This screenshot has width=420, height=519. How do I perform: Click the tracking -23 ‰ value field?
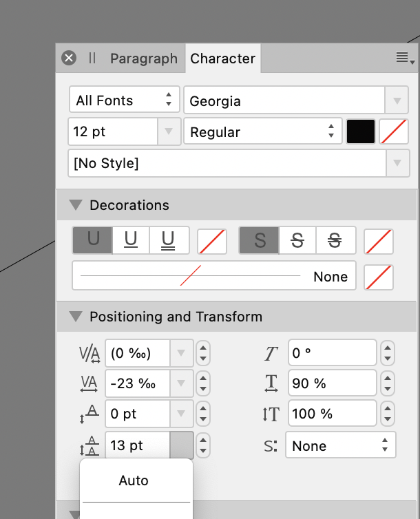point(138,383)
